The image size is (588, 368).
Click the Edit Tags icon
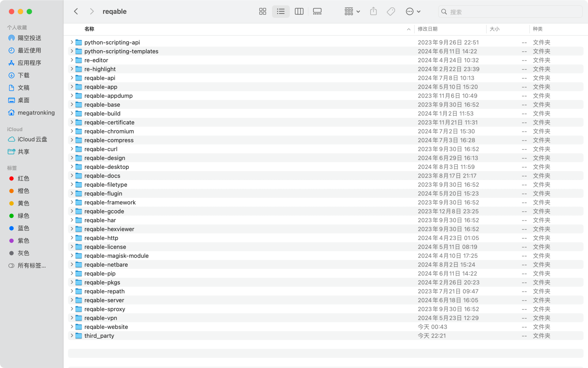click(391, 12)
